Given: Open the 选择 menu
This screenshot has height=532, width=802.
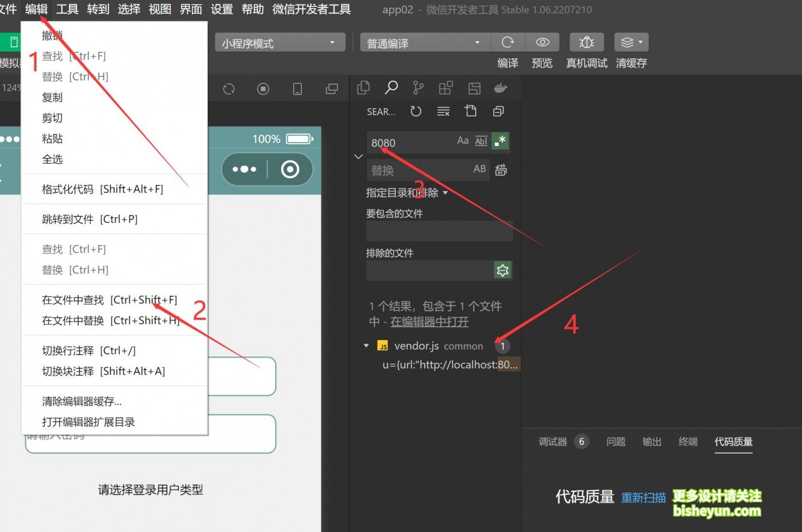Looking at the screenshot, I should click(129, 9).
